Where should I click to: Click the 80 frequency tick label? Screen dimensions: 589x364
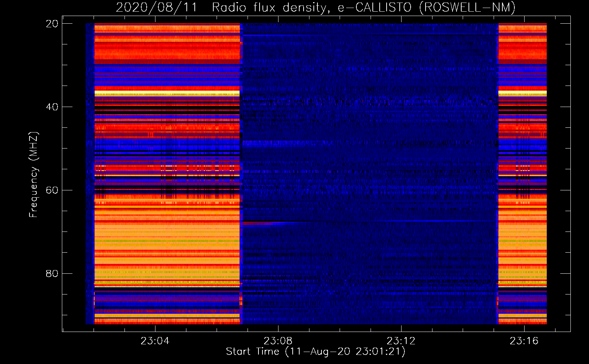coord(52,273)
